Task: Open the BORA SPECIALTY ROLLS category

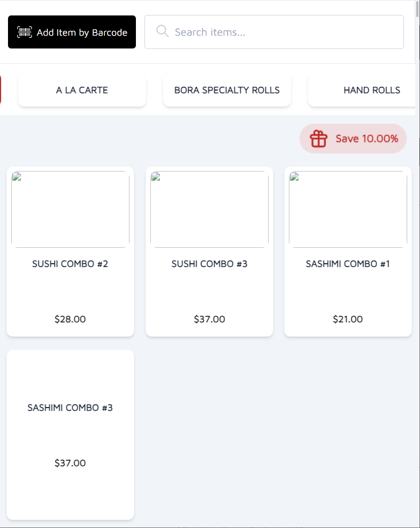Action: [x=227, y=90]
